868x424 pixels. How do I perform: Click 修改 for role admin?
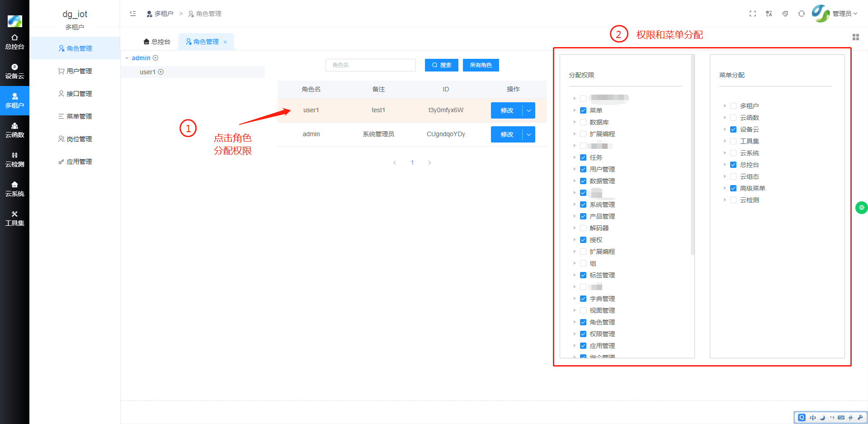tap(507, 134)
